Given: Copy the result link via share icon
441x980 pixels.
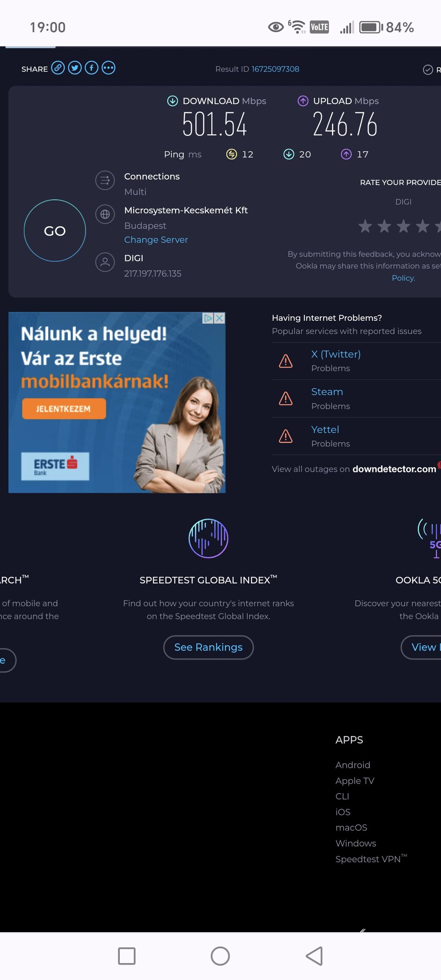Looking at the screenshot, I should pyautogui.click(x=58, y=68).
